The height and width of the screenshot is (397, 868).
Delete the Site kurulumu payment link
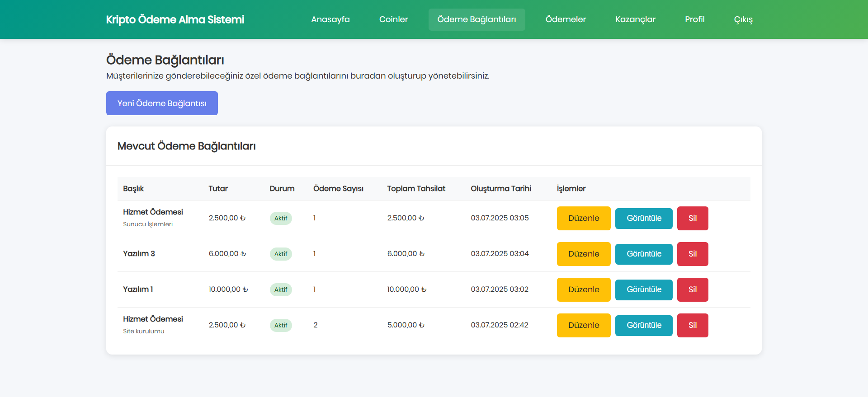click(x=693, y=325)
